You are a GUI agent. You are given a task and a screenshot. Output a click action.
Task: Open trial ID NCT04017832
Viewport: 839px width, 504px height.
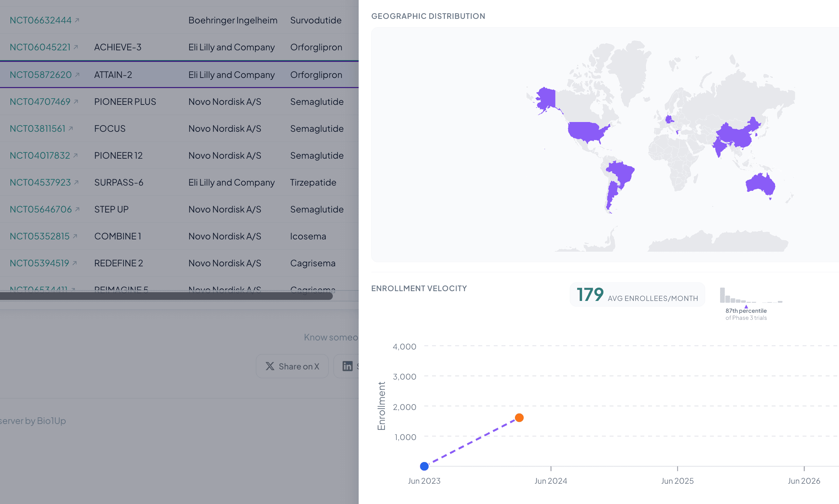click(x=40, y=156)
